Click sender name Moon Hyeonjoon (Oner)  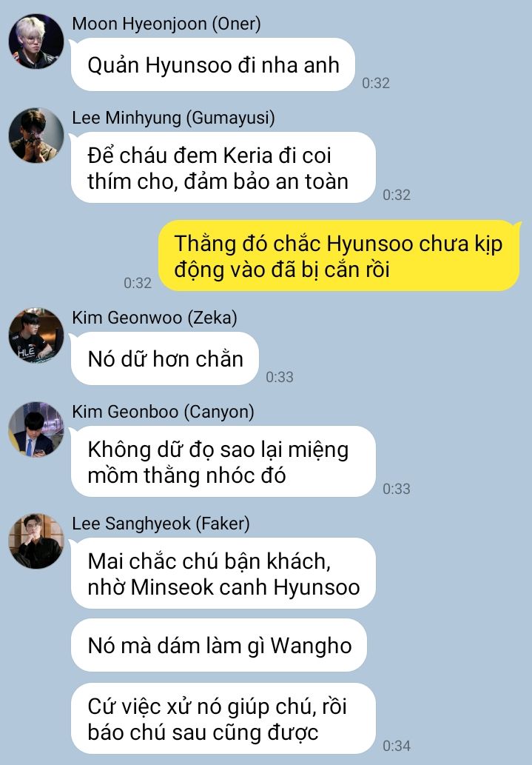point(166,24)
